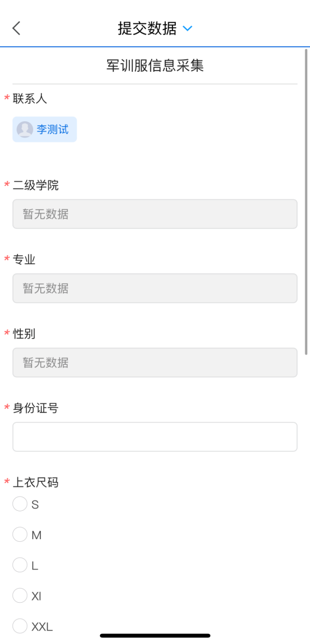
Task: Click the 身份证号 field label
Action: click(x=35, y=408)
